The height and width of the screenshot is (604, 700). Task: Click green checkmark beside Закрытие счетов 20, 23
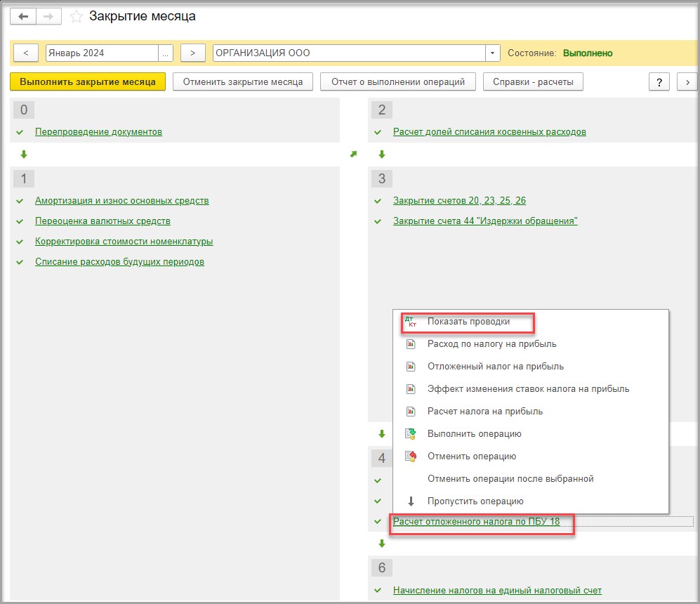point(378,201)
